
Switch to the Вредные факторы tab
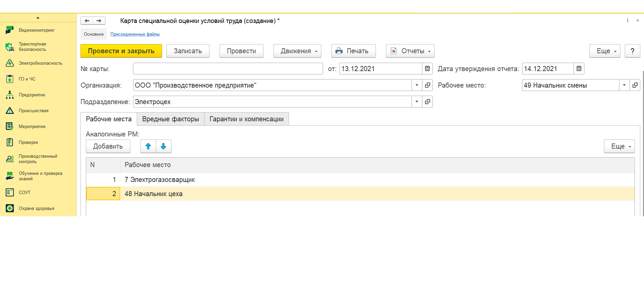click(170, 119)
